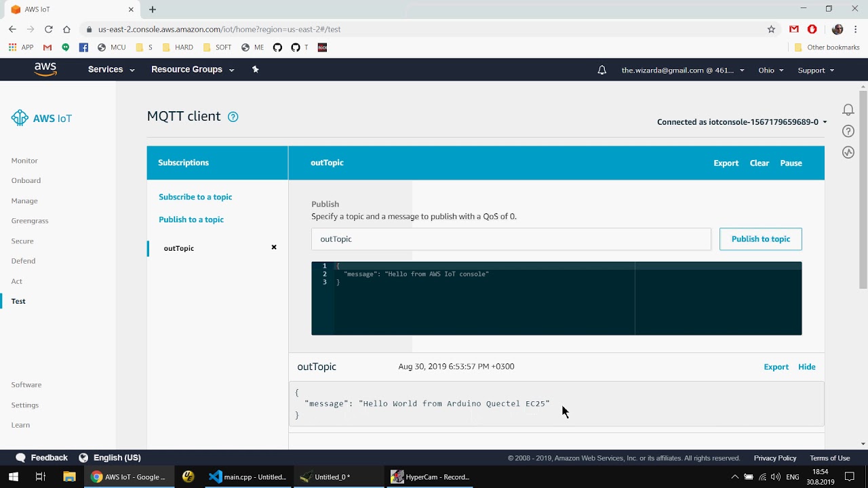Screen dimensions: 868x488
Task: Open the Windows Start menu
Action: click(13, 476)
